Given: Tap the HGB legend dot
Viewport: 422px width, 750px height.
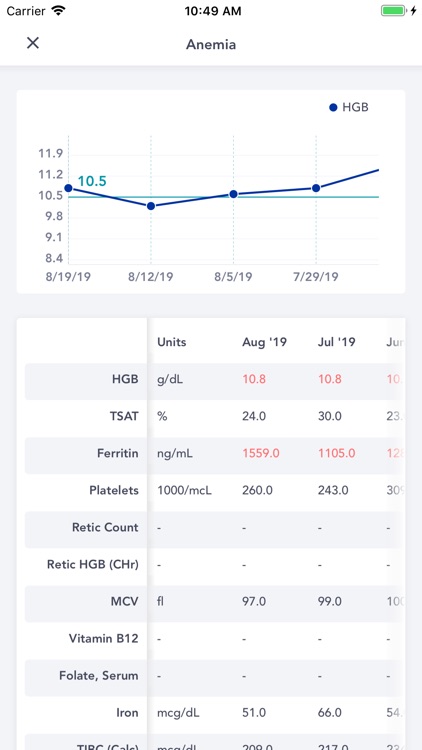Looking at the screenshot, I should click(x=333, y=108).
